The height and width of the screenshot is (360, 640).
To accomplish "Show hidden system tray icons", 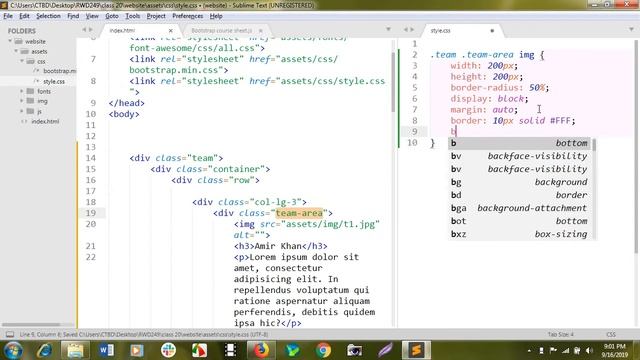I will click(529, 351).
